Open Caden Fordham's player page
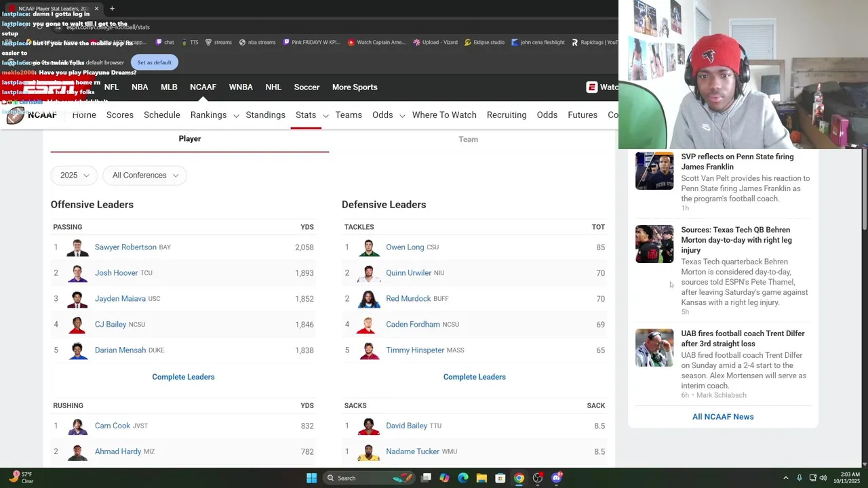The height and width of the screenshot is (488, 868). tap(413, 325)
